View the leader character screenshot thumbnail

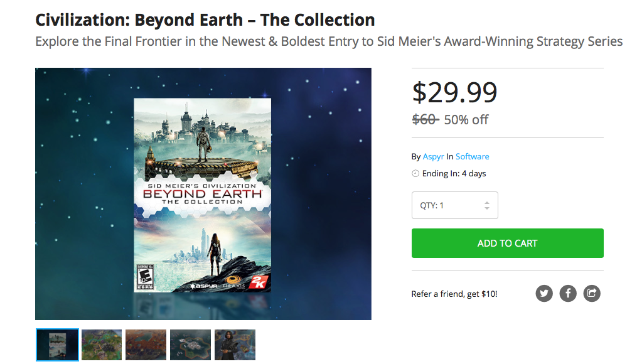235,345
